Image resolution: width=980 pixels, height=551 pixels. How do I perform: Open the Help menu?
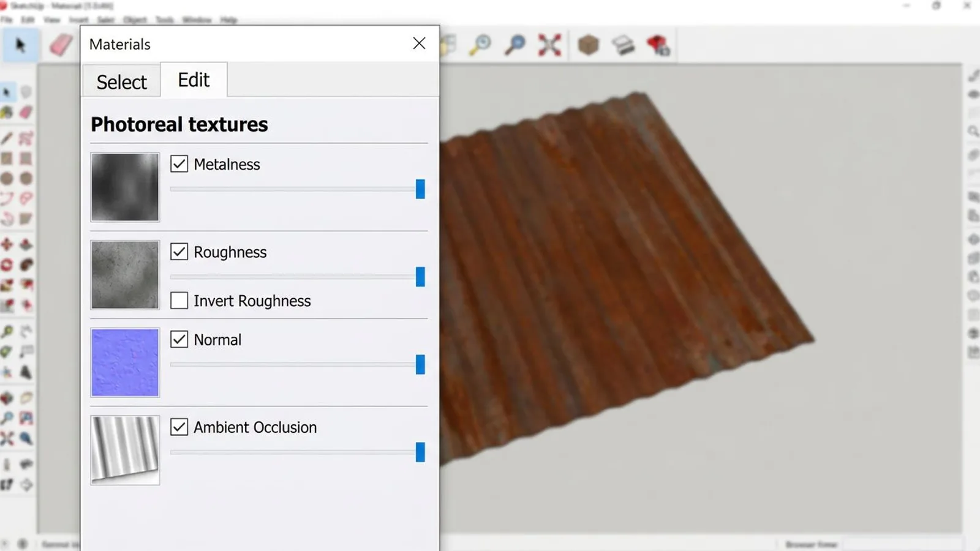228,20
